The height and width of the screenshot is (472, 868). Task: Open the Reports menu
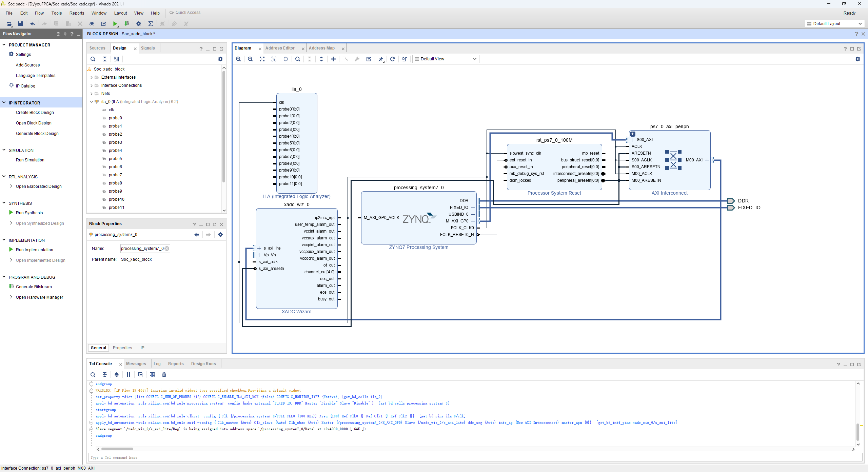tap(77, 13)
